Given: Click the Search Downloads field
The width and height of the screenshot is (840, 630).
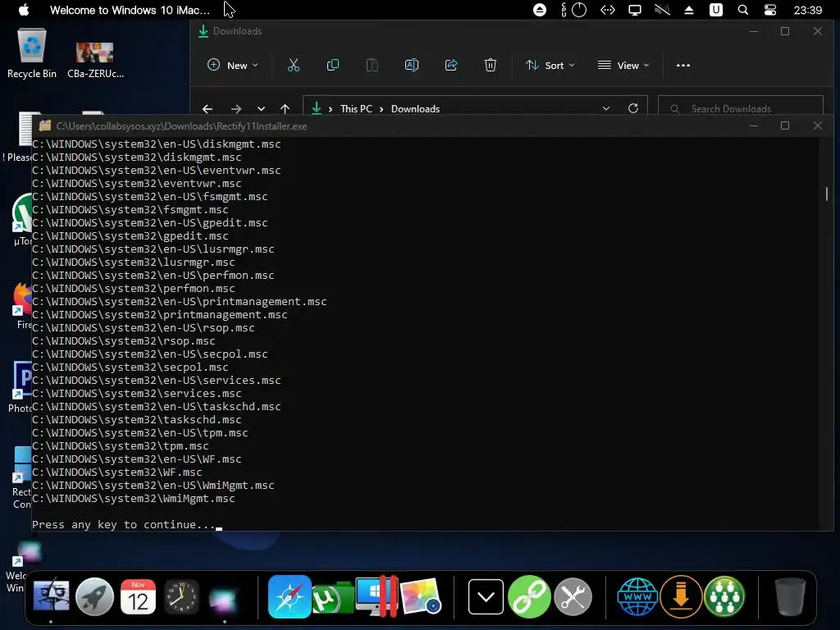Looking at the screenshot, I should tap(741, 109).
